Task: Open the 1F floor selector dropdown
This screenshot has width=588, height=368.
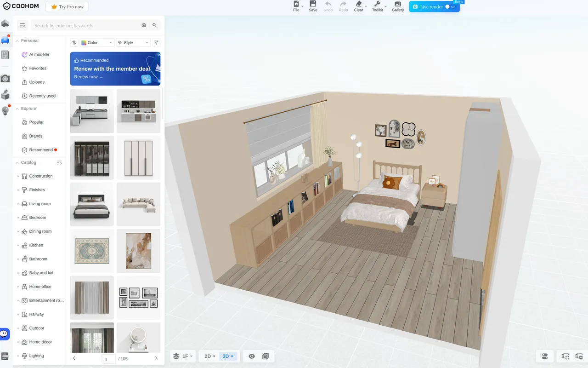Action: point(183,356)
